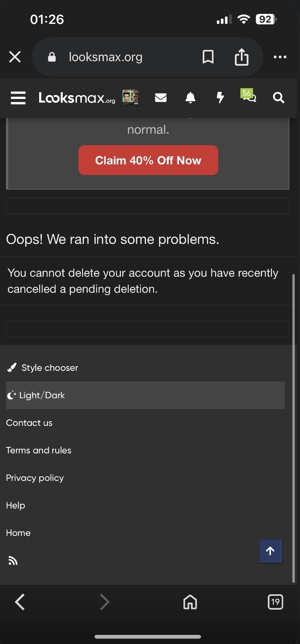Click the user avatar thumbnail
The width and height of the screenshot is (300, 644).
(x=130, y=98)
